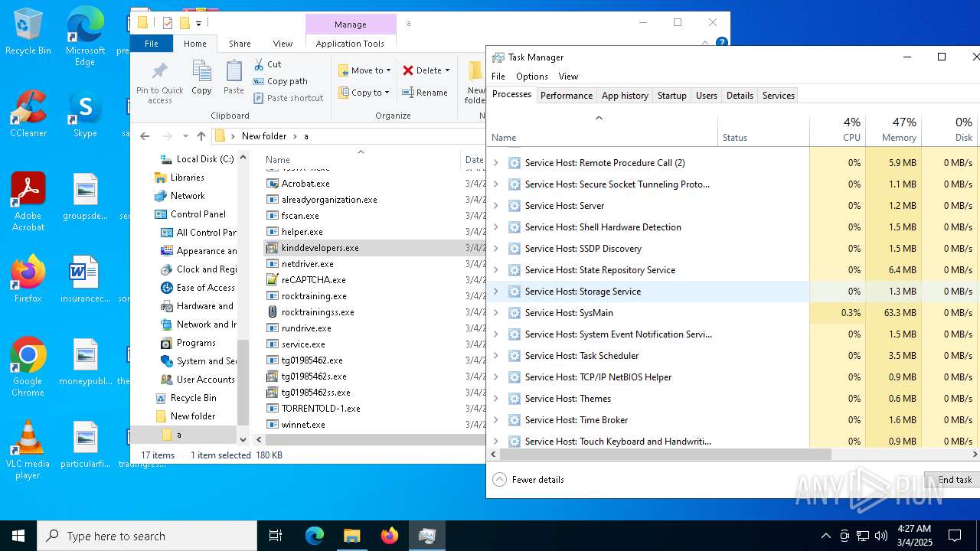Viewport: 980px width, 551px height.
Task: Open the notification center icon
Action: [955, 536]
